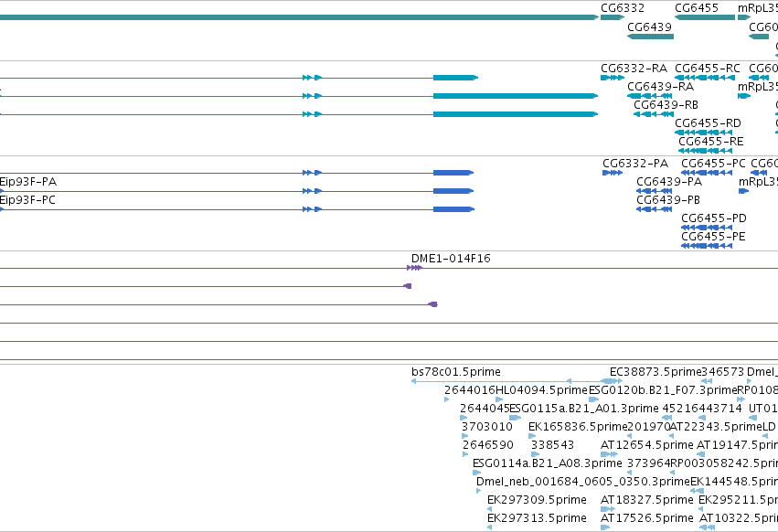Select EST ESG0120b.B21_F07.3prime

click(663, 390)
